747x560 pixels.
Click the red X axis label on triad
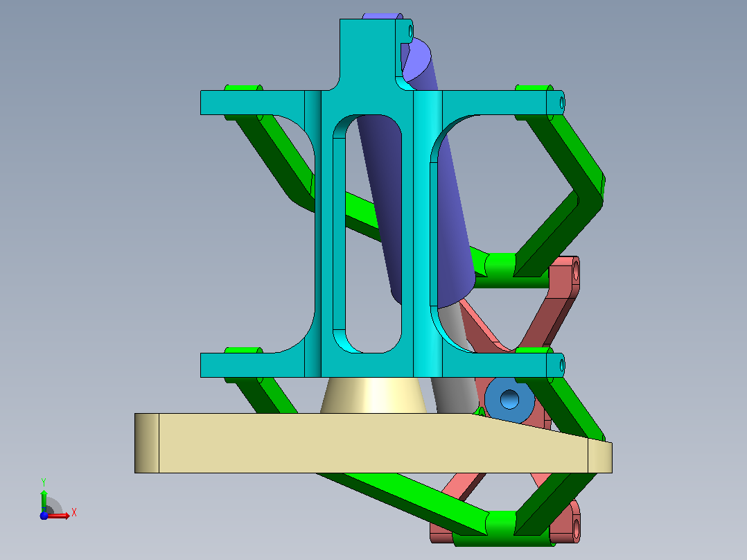coord(74,513)
